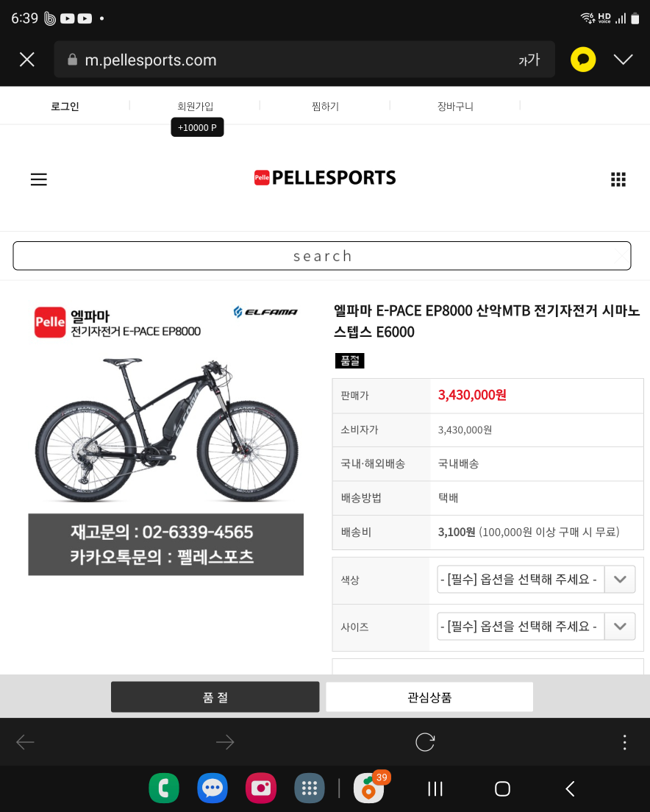Open the grid category icon
The image size is (650, 812).
(x=618, y=179)
